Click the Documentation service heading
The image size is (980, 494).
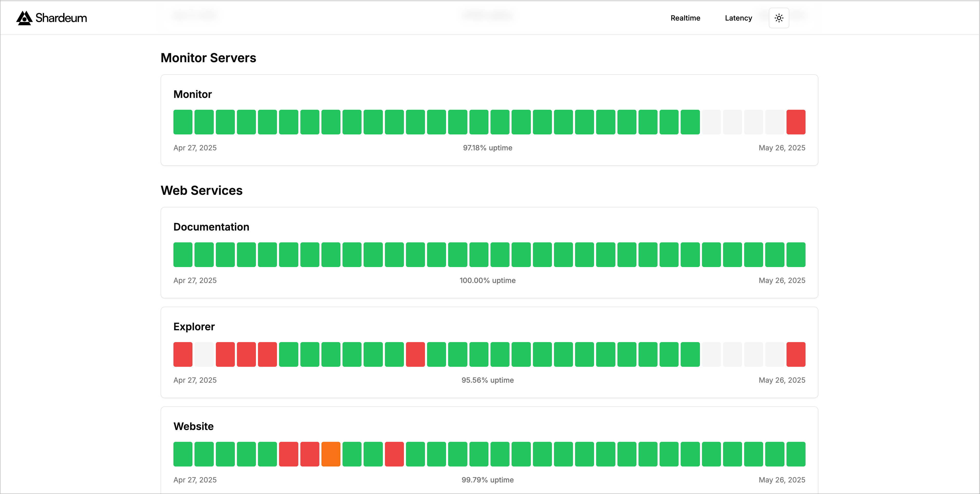click(211, 227)
